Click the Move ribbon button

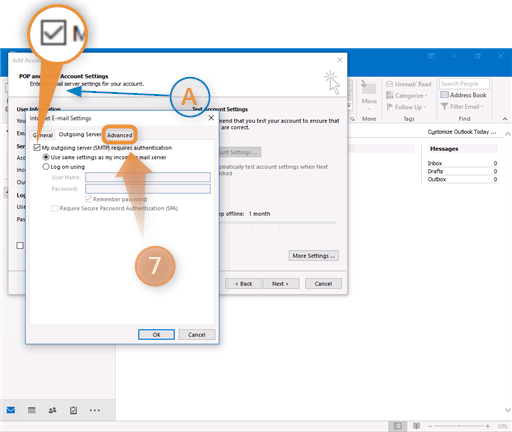click(369, 95)
